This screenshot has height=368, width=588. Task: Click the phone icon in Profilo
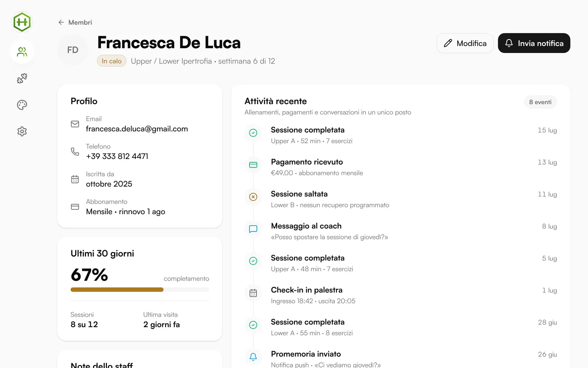click(x=75, y=152)
